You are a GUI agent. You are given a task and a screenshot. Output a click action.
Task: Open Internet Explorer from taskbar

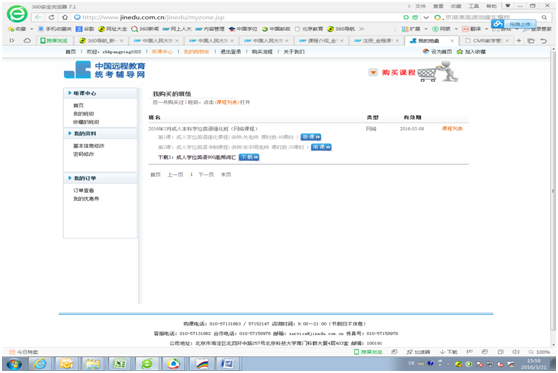pos(40,364)
